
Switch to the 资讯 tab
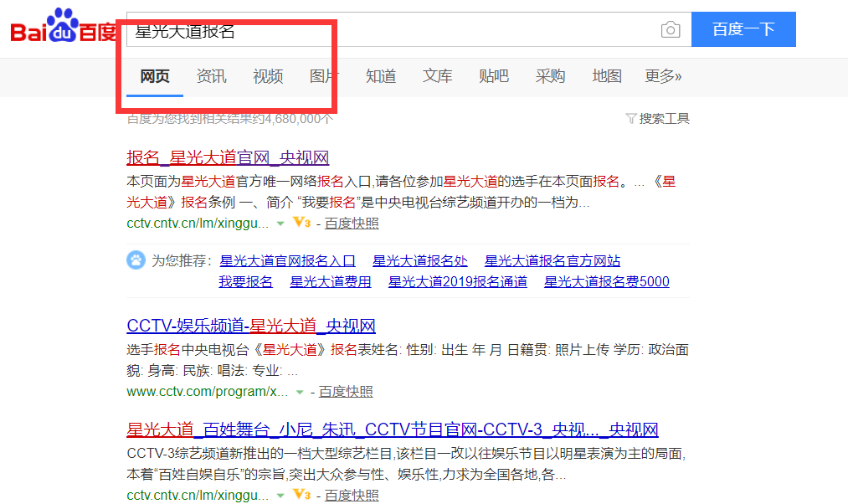pos(210,75)
